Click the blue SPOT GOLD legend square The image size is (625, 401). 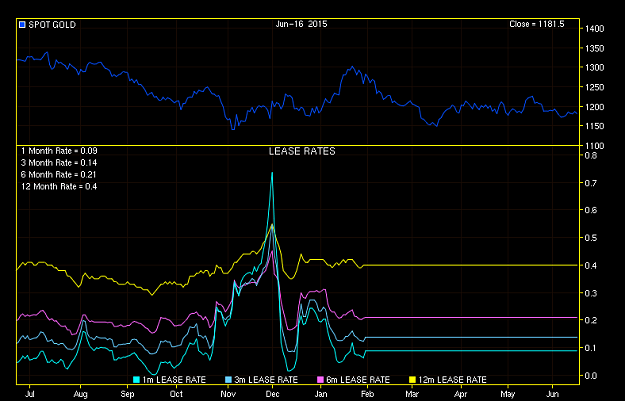tap(22, 25)
